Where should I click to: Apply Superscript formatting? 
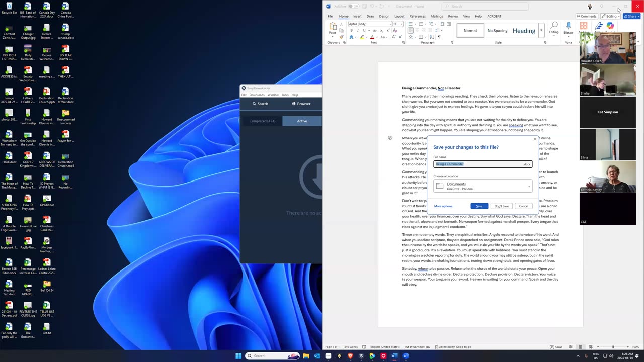click(x=388, y=30)
